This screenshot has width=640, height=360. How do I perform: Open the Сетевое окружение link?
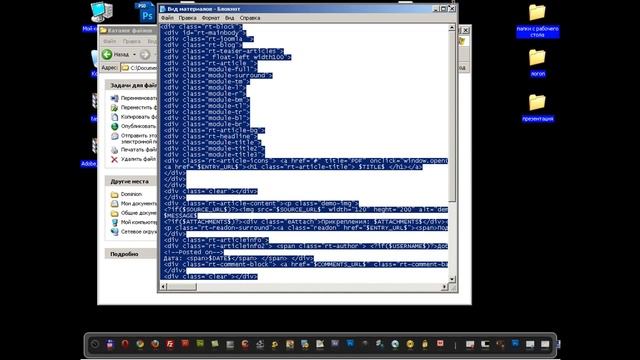tap(139, 231)
